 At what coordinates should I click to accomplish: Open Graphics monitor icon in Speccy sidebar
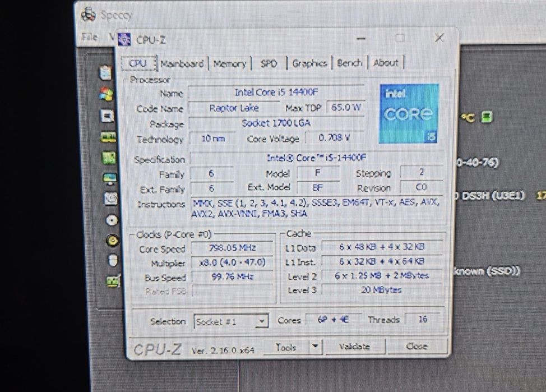[110, 178]
